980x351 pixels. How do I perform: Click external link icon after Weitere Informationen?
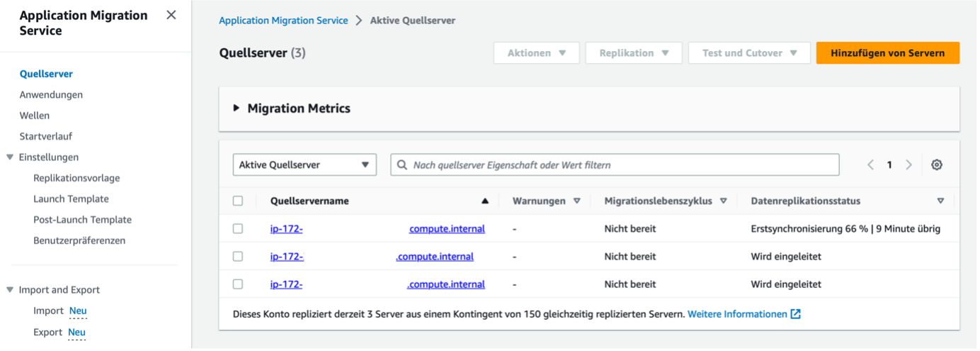click(x=796, y=313)
